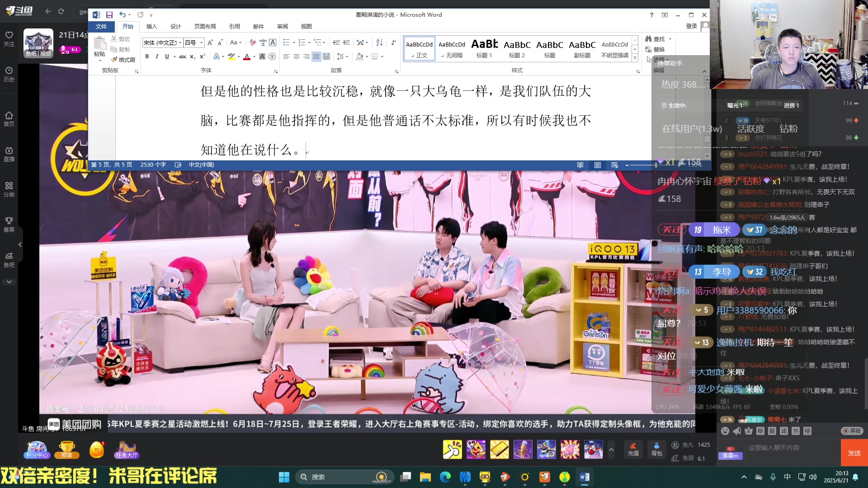Open Douyu 分类 categories icon
This screenshot has height=488, width=868.
[9, 189]
